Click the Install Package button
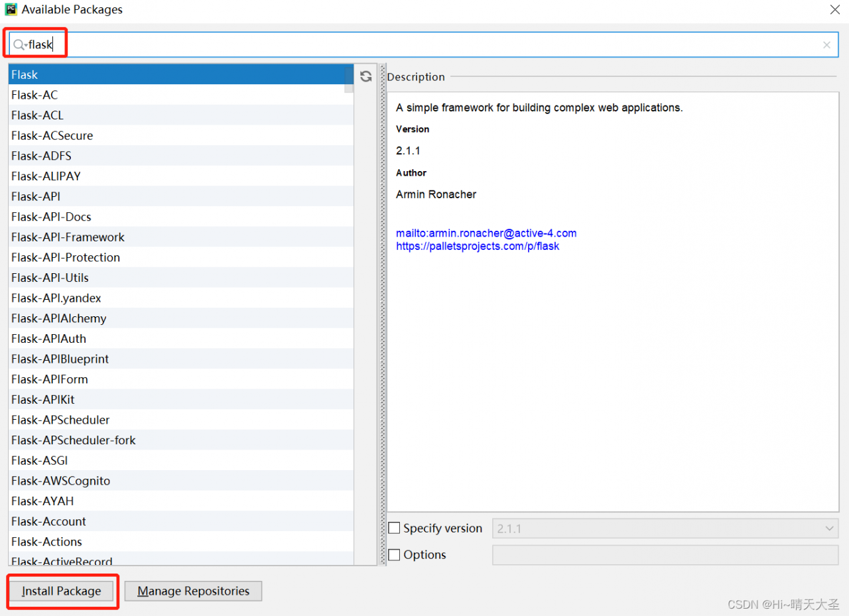 [x=61, y=591]
